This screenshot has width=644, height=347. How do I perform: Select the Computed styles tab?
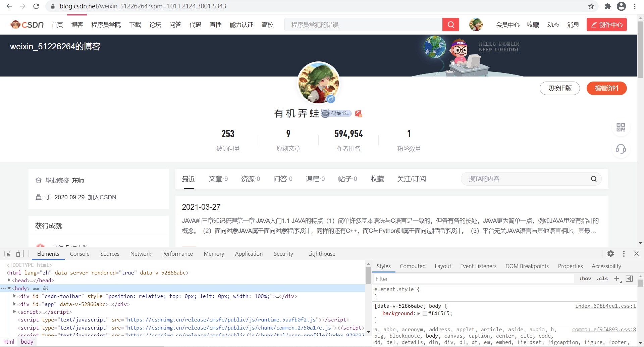pyautogui.click(x=413, y=266)
